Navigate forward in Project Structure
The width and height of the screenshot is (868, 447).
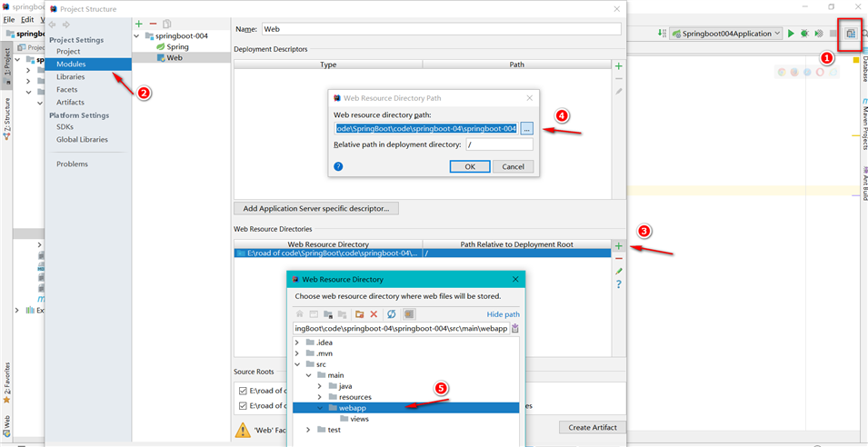[x=65, y=25]
